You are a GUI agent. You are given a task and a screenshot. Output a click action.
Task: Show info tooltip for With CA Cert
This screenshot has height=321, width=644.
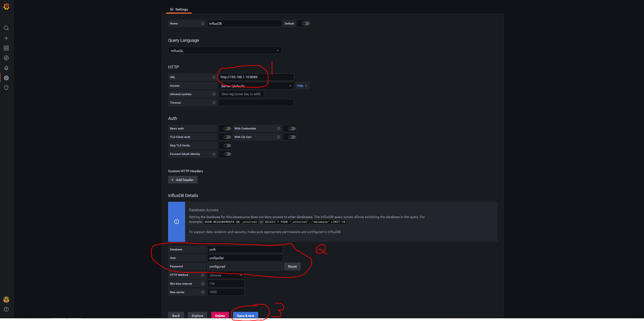pyautogui.click(x=279, y=137)
